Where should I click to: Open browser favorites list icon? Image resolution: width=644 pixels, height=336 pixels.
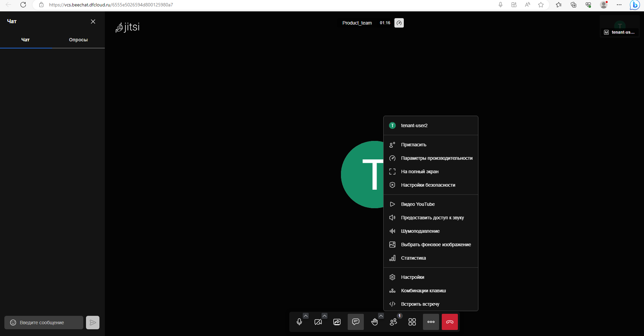pos(559,5)
